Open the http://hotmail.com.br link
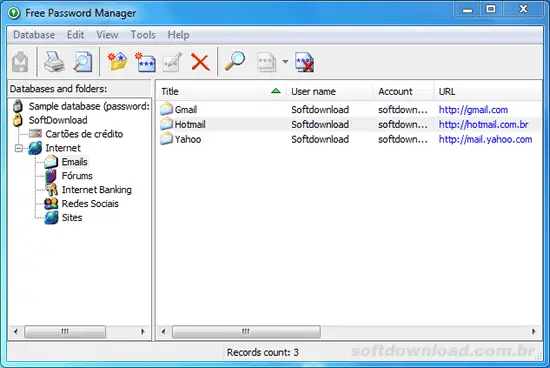 coord(483,125)
